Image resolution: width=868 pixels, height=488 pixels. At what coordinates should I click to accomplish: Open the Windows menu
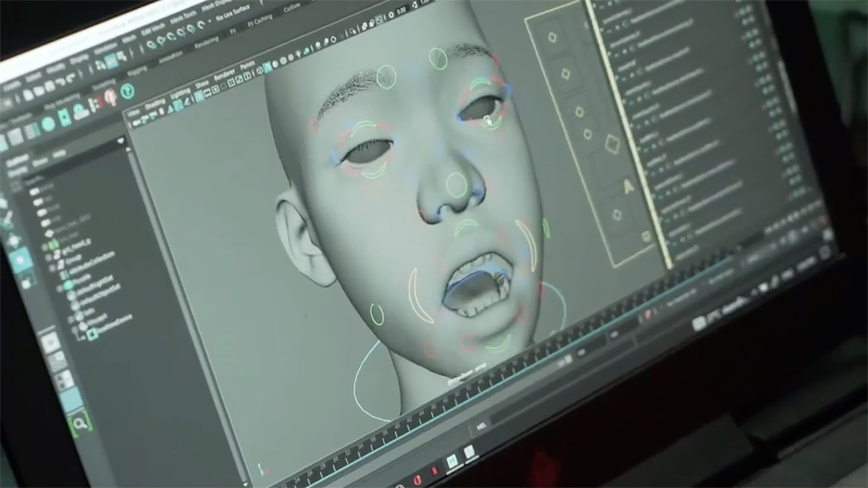coord(105,48)
